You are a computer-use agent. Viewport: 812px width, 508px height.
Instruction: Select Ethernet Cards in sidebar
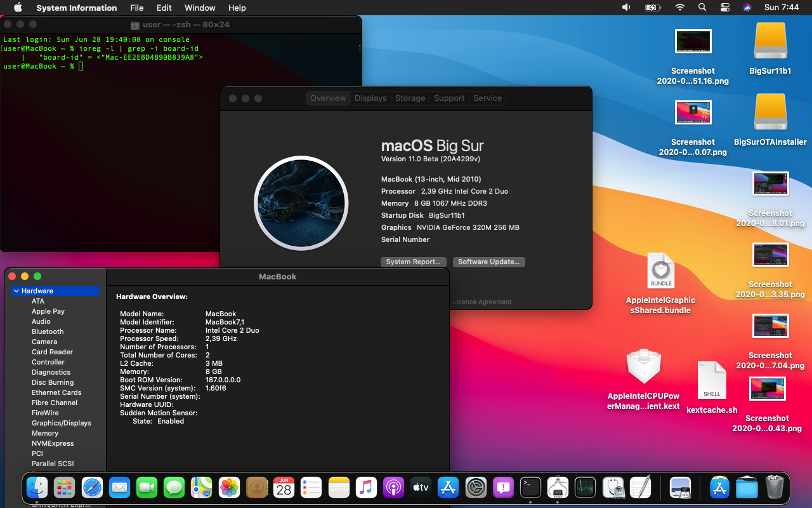click(56, 392)
